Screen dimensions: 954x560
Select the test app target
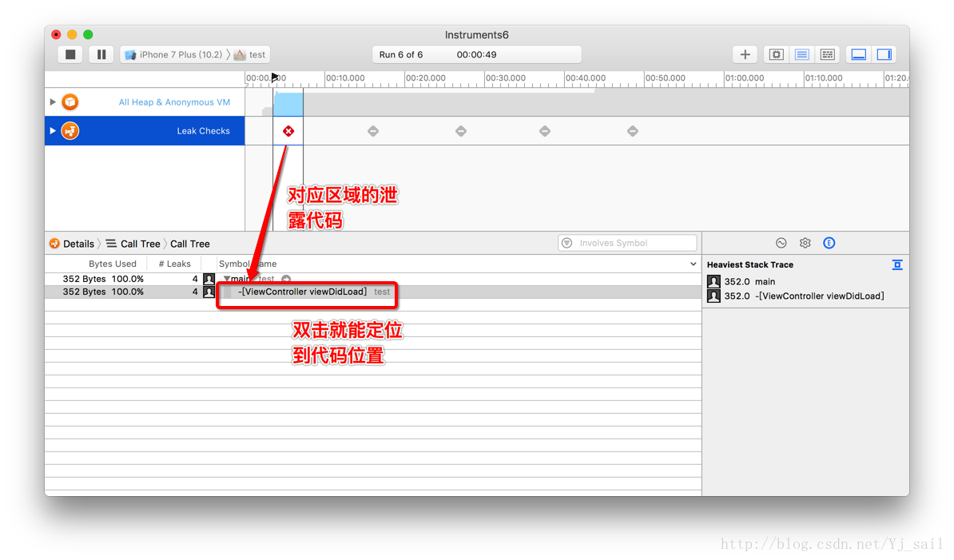coord(251,55)
